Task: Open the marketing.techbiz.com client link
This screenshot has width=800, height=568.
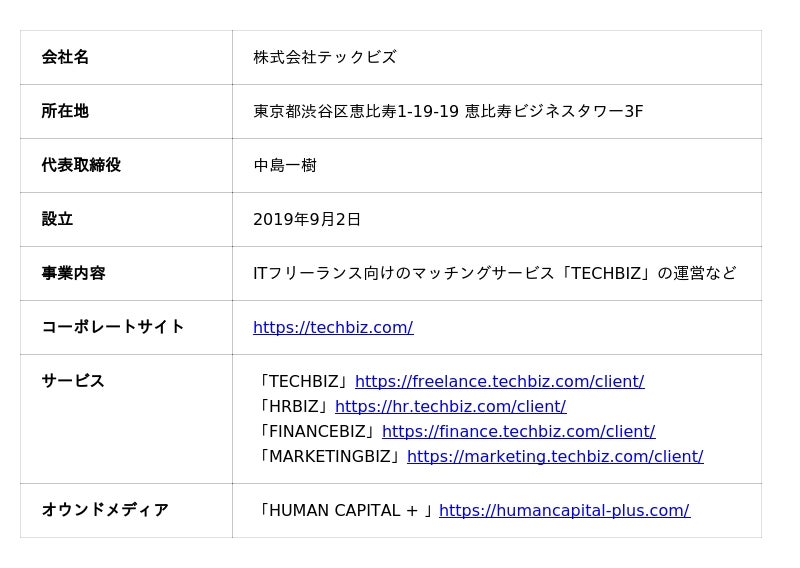Action: [555, 457]
